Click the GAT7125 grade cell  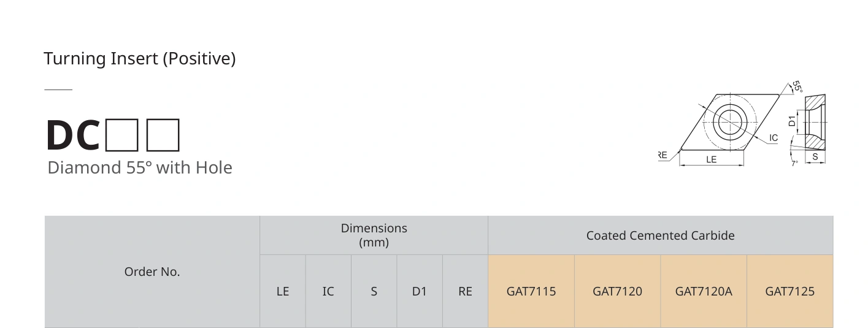coord(790,291)
